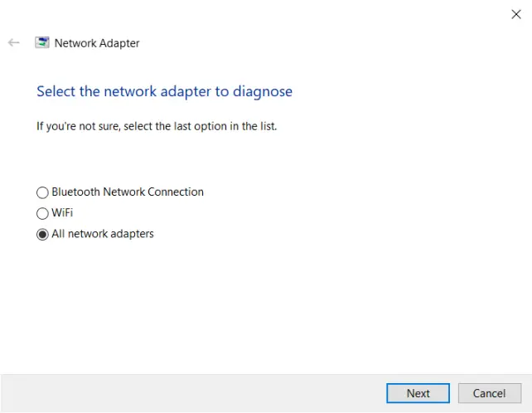Click the Network Adapter window title text
This screenshot has width=532, height=413.
[x=97, y=43]
